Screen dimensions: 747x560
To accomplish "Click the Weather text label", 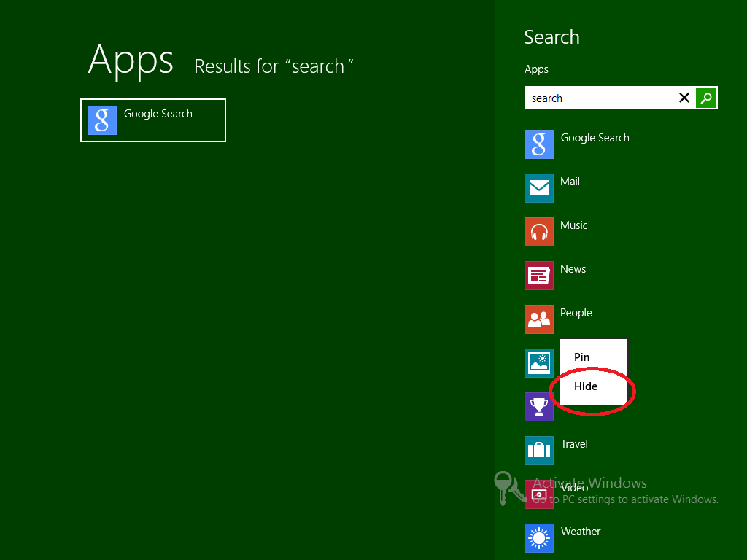I will [581, 532].
